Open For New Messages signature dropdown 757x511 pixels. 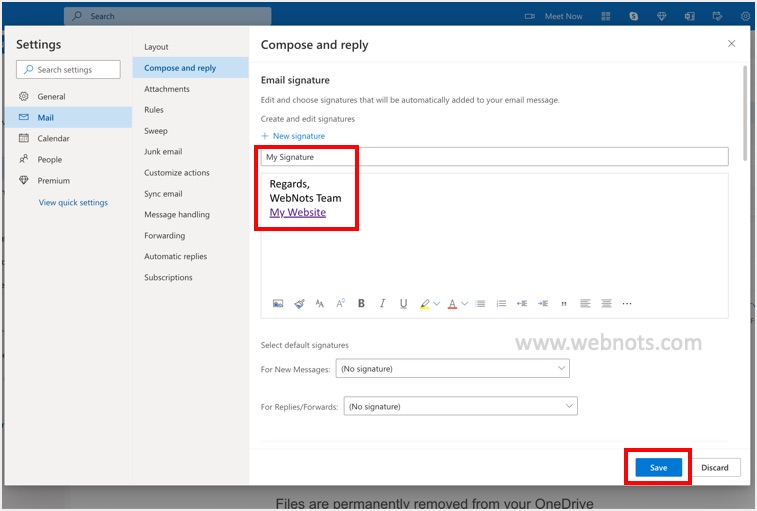(453, 369)
